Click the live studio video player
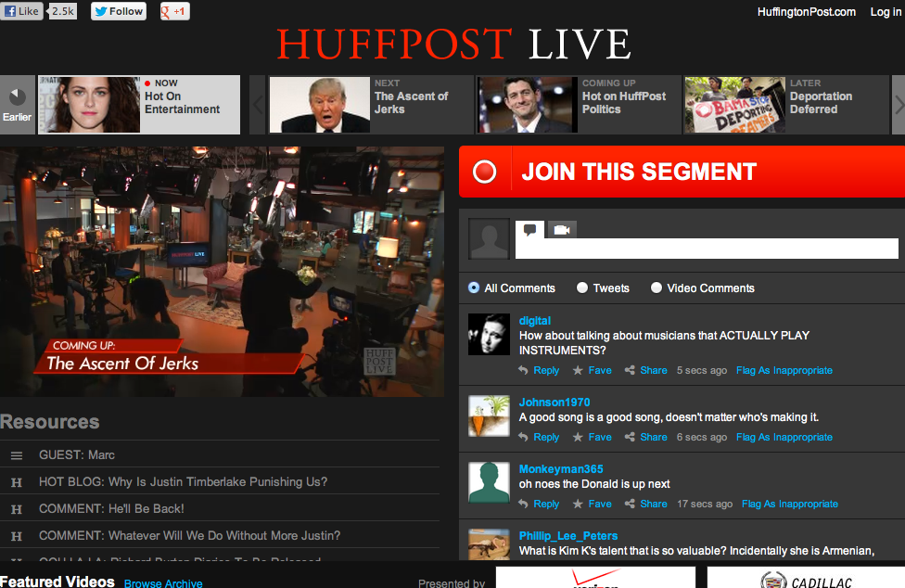The width and height of the screenshot is (905, 588). pyautogui.click(x=223, y=271)
